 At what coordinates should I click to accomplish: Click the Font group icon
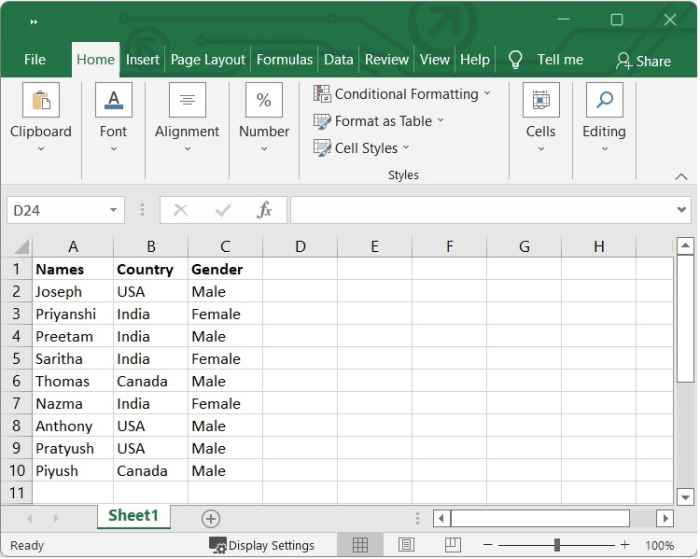(113, 101)
